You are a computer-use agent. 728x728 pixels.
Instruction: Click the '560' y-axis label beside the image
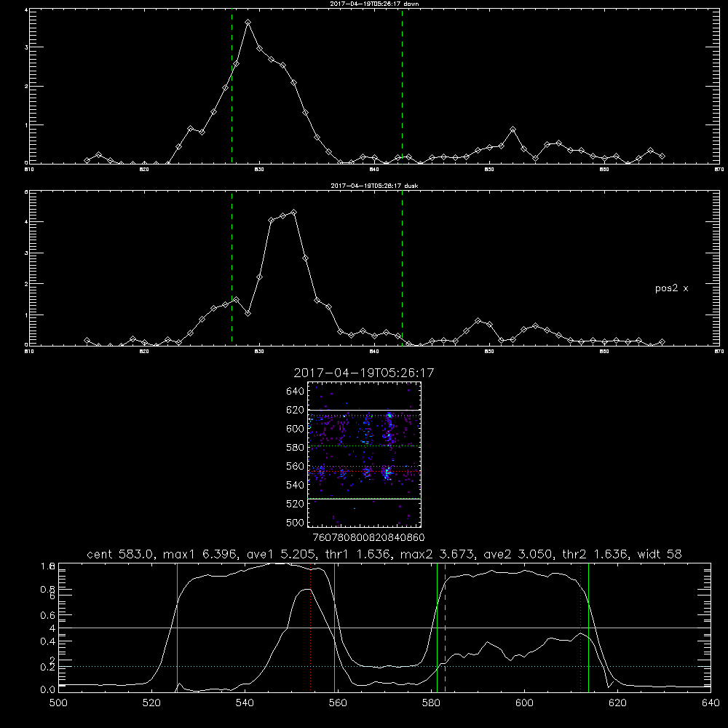pyautogui.click(x=296, y=466)
